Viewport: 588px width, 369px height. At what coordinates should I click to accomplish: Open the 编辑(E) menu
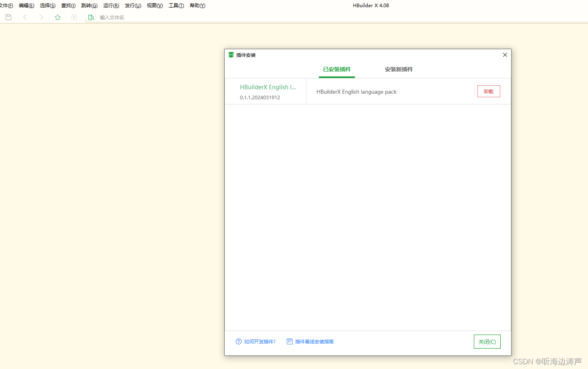[26, 6]
